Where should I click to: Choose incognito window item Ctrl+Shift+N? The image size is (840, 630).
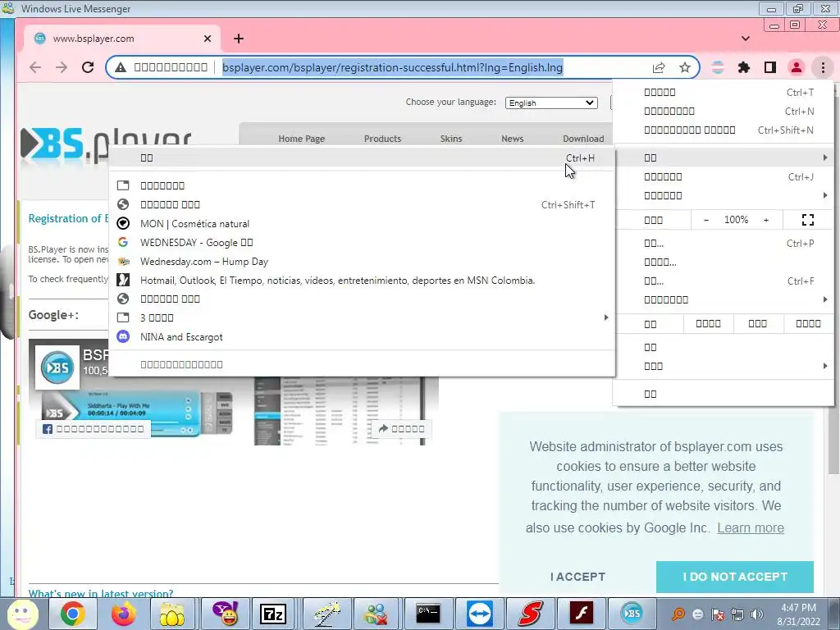coord(724,130)
